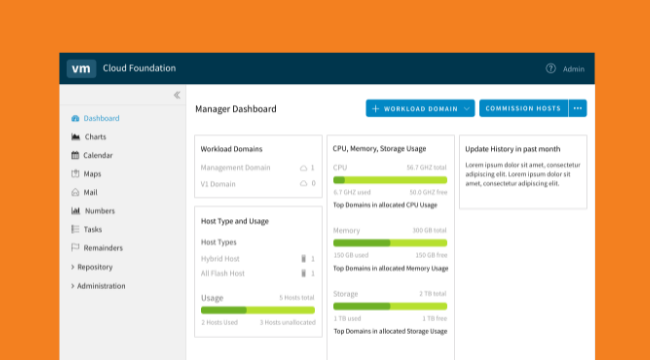Click Host Type and Usage heading
Screen dimensions: 650x360
235,221
